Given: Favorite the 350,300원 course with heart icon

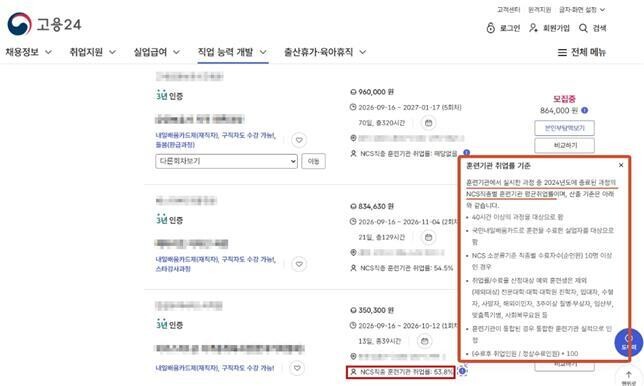Looking at the screenshot, I should [297, 368].
